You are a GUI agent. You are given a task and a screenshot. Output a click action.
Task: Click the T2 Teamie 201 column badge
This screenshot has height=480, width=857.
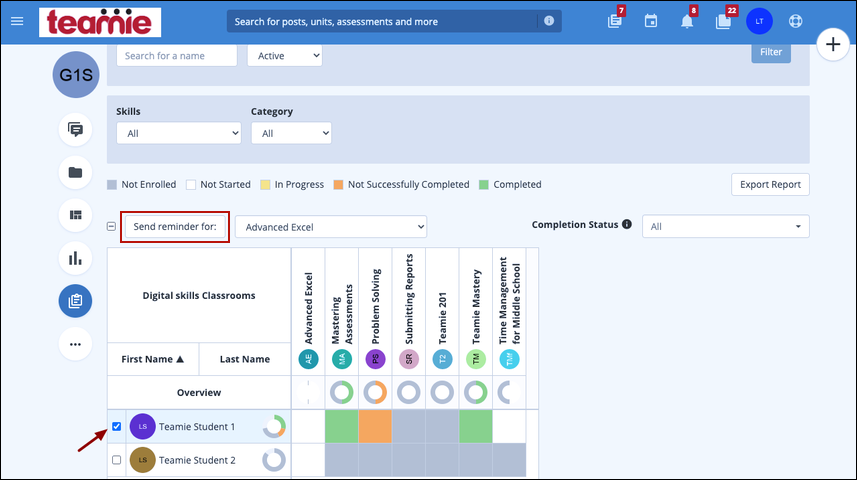443,359
